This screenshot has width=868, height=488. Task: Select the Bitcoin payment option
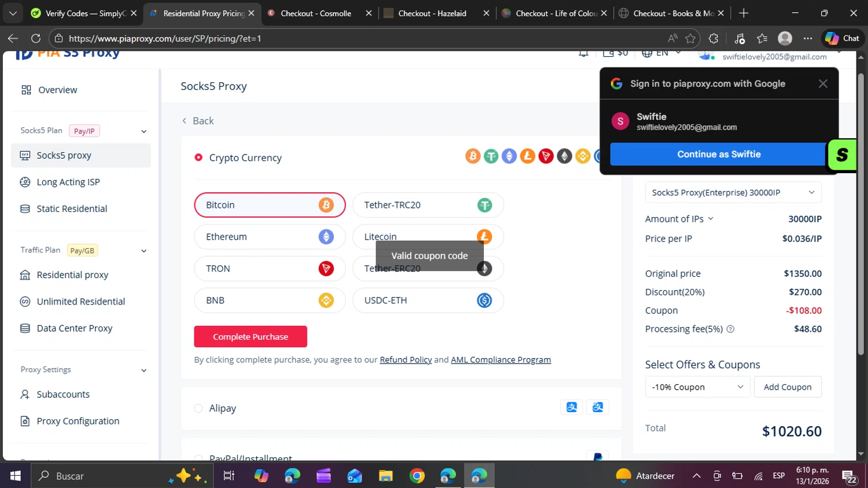click(270, 205)
